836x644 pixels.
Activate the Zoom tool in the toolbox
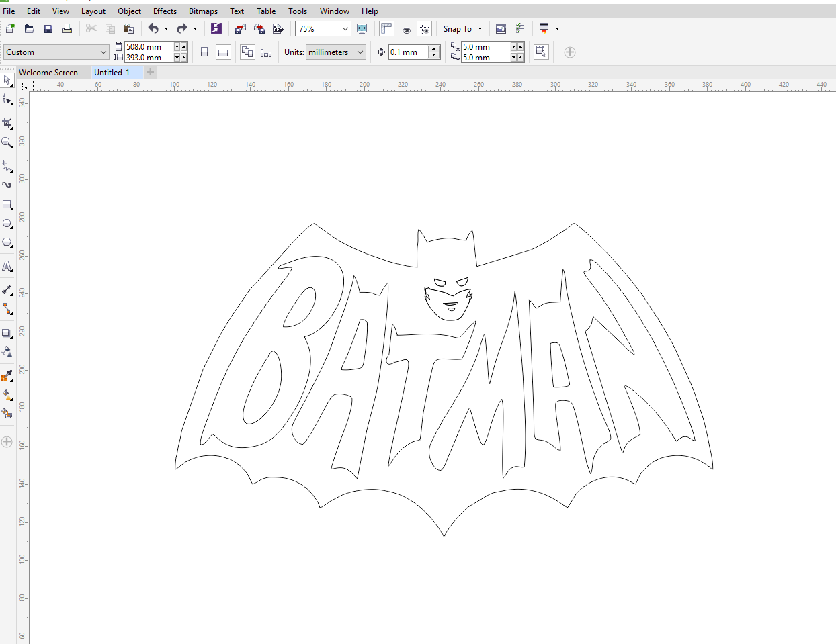[x=7, y=142]
